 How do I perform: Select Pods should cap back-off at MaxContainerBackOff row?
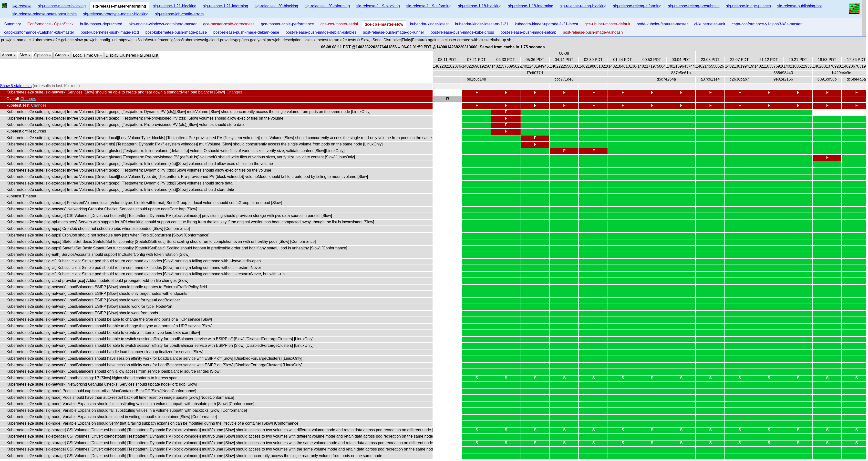216,391
